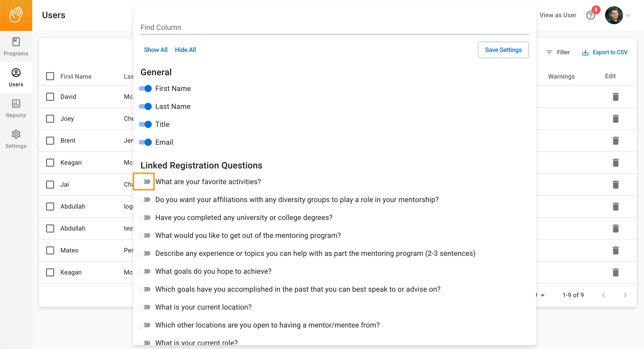Screen dimensions: 644x349
Task: Expand the profile avatar dropdown chevron
Action: [x=628, y=15]
